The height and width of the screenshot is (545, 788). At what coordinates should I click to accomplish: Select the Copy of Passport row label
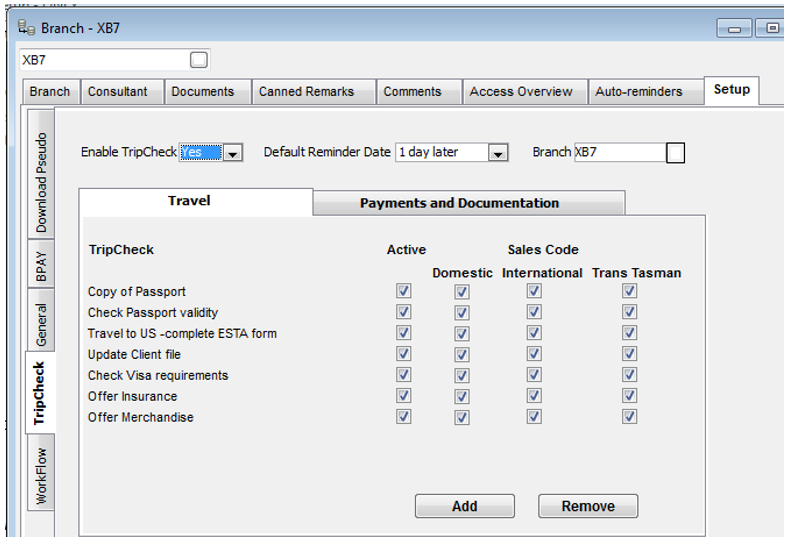click(137, 292)
